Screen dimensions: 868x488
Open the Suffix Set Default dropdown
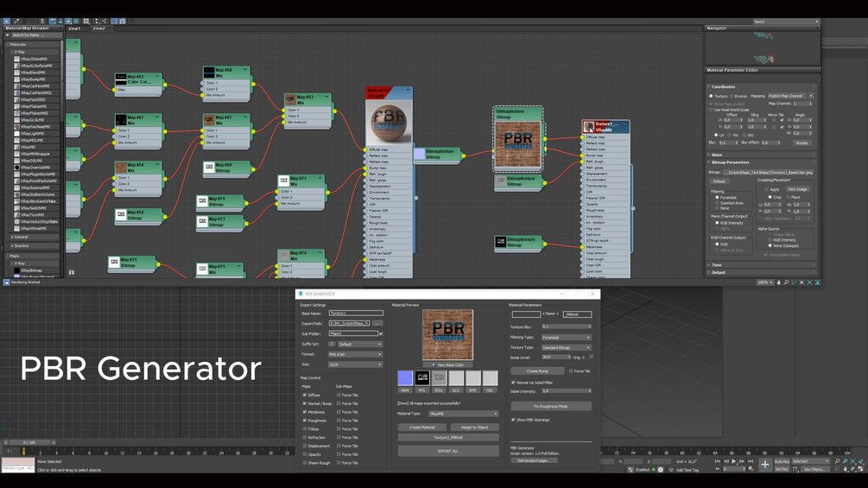pyautogui.click(x=360, y=344)
